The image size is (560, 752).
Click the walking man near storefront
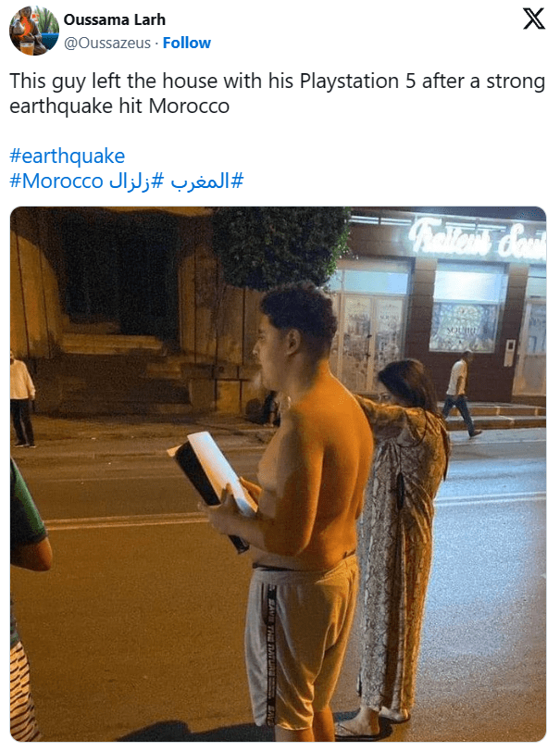coord(461,394)
